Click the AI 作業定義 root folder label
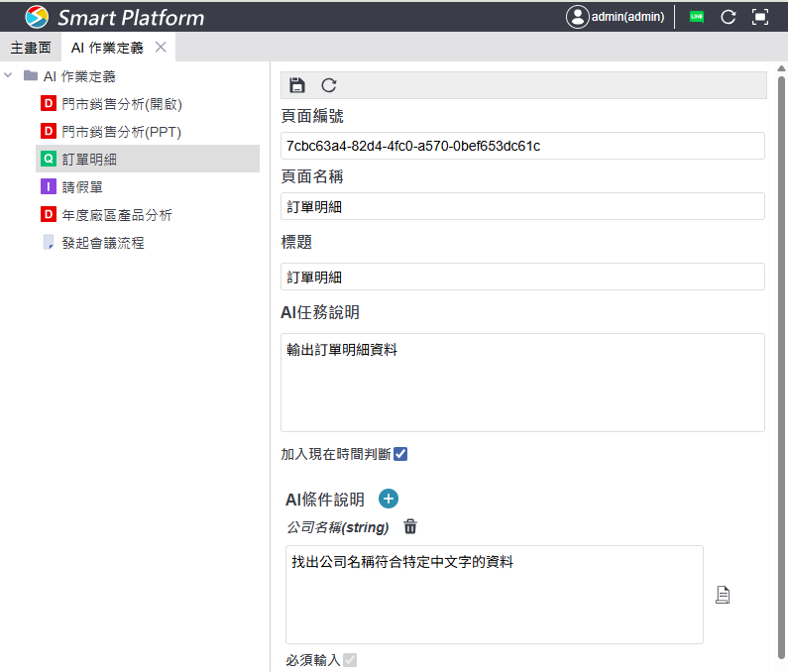This screenshot has height=672, width=788. 79,76
